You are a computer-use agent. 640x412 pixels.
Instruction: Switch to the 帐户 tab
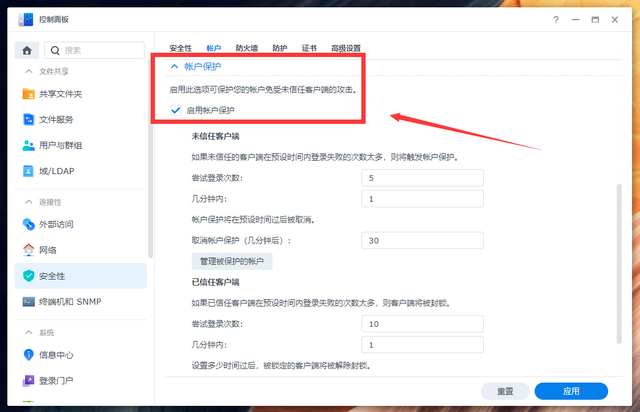(x=213, y=48)
